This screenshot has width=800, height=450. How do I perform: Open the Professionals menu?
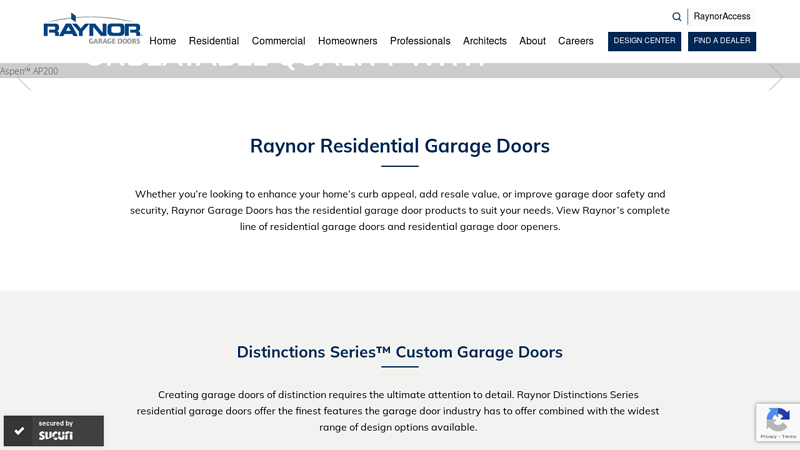[420, 41]
